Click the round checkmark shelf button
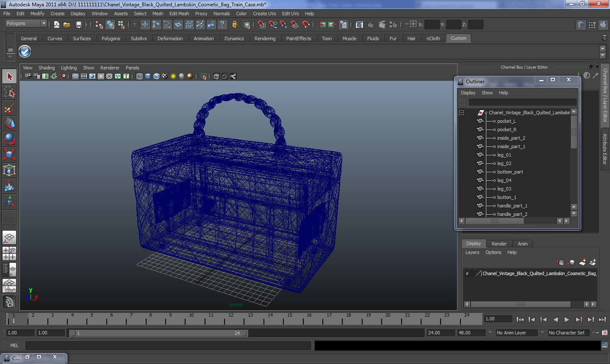610x364 pixels. tap(25, 51)
